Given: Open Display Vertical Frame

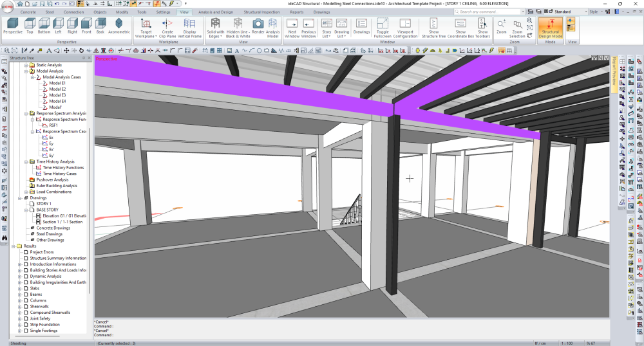Looking at the screenshot, I should click(189, 26).
